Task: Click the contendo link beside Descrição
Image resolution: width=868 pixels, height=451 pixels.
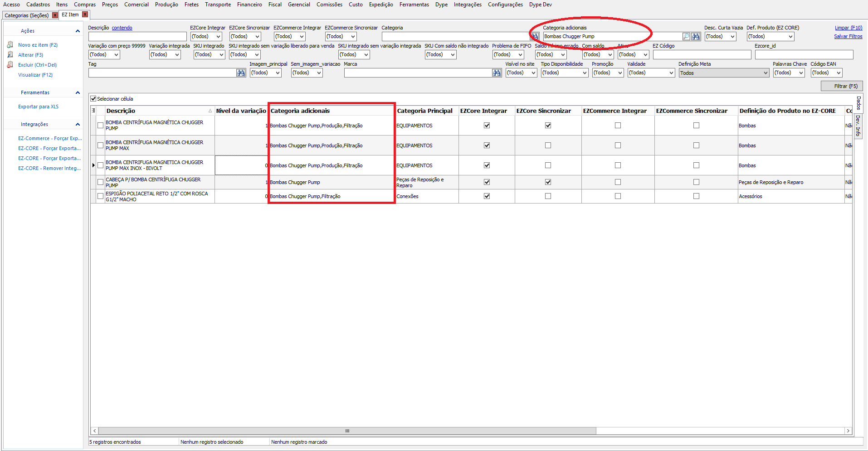Action: tap(122, 28)
